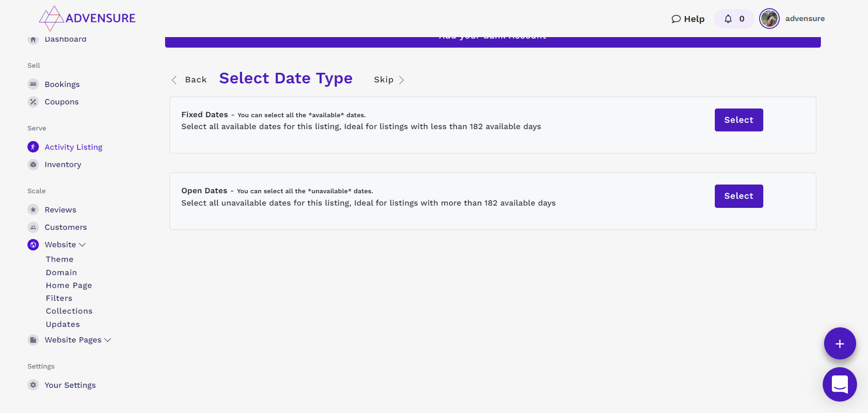Image resolution: width=868 pixels, height=413 pixels.
Task: Click the Customers people icon
Action: click(x=33, y=227)
